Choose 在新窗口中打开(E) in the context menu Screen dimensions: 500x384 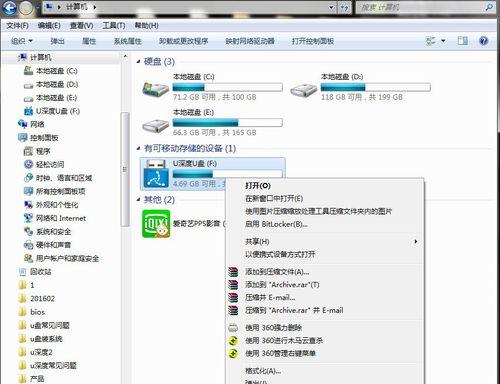pyautogui.click(x=274, y=199)
